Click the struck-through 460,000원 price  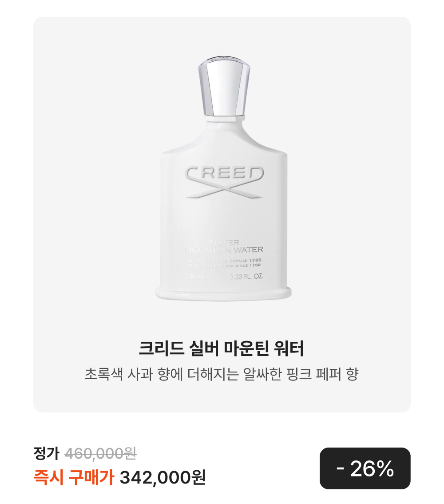coord(100,453)
